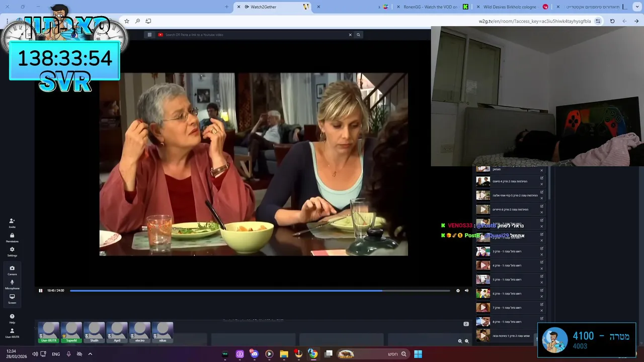Remove playlist item ראשו גדול עונה 1 פרק 5

(542, 283)
